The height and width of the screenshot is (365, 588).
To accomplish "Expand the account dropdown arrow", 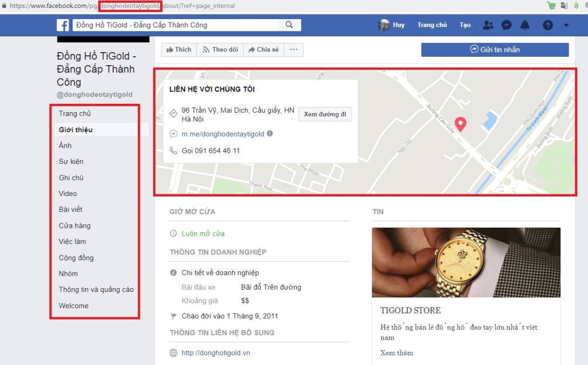I will (x=566, y=25).
